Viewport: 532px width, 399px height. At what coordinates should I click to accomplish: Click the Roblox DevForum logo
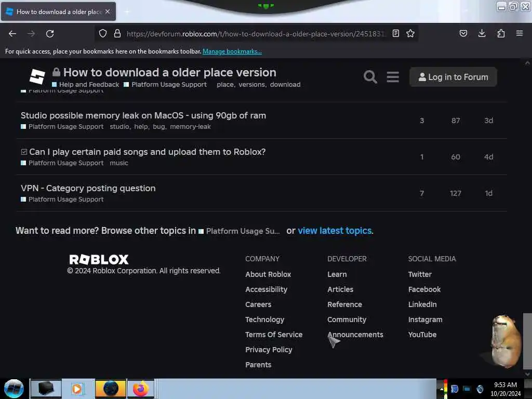tap(37, 76)
